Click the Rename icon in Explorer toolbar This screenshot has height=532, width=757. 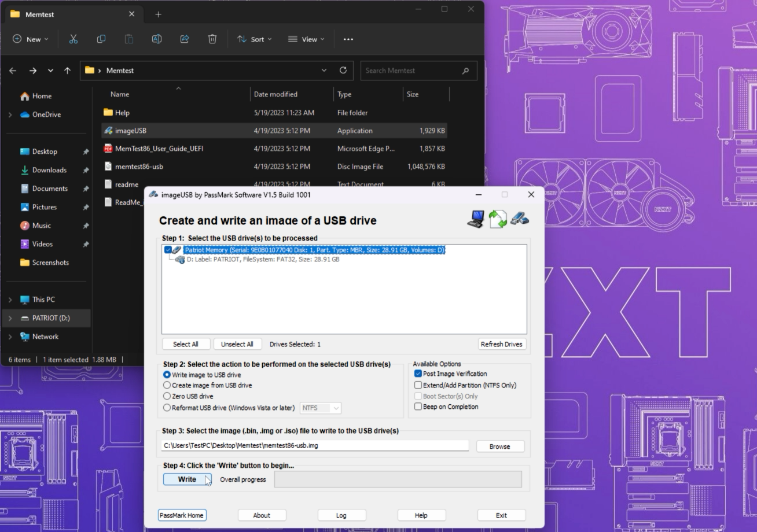tap(156, 39)
